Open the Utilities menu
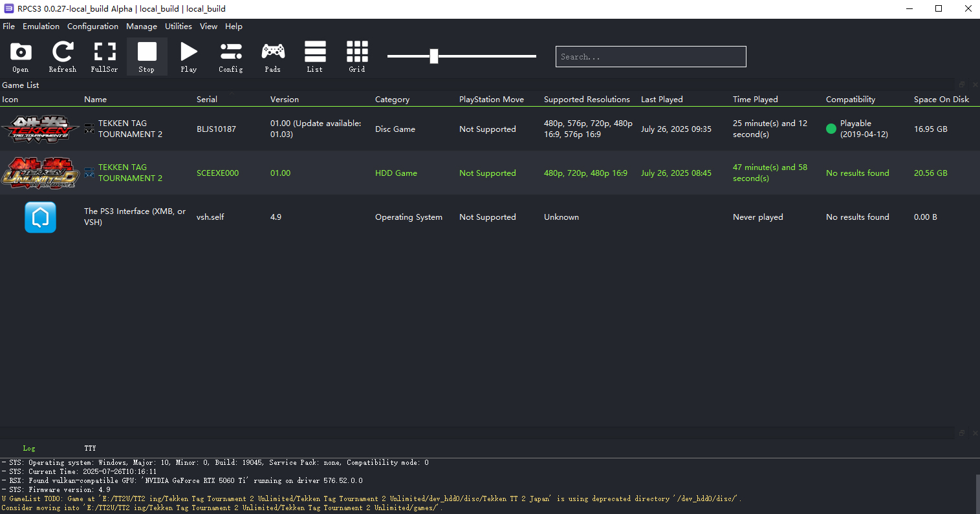Screen dimensions: 980x514 179,27
